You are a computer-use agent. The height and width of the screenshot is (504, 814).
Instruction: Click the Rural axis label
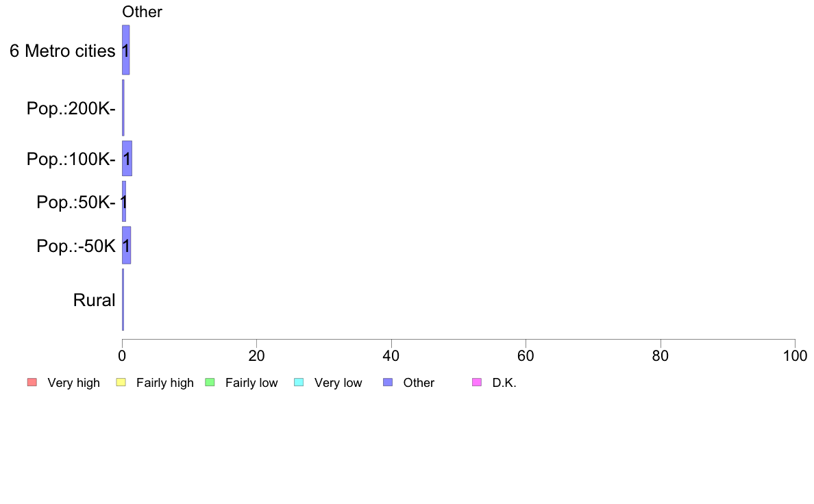(x=94, y=300)
